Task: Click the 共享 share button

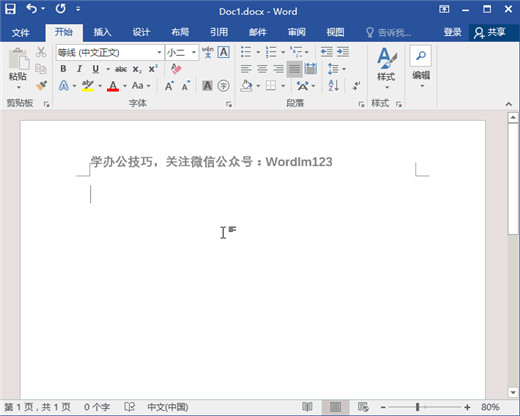Action: click(x=490, y=32)
